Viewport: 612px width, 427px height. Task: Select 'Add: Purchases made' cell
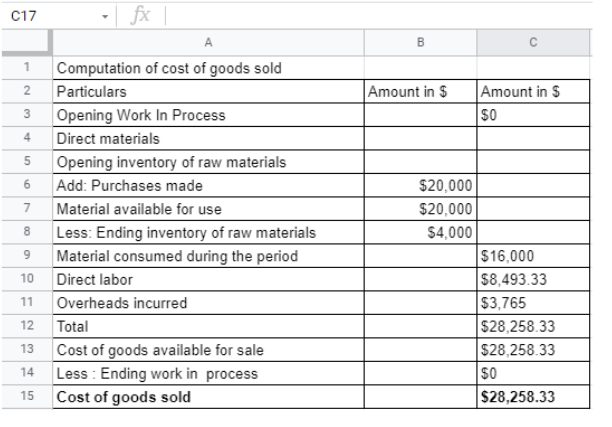pyautogui.click(x=208, y=185)
